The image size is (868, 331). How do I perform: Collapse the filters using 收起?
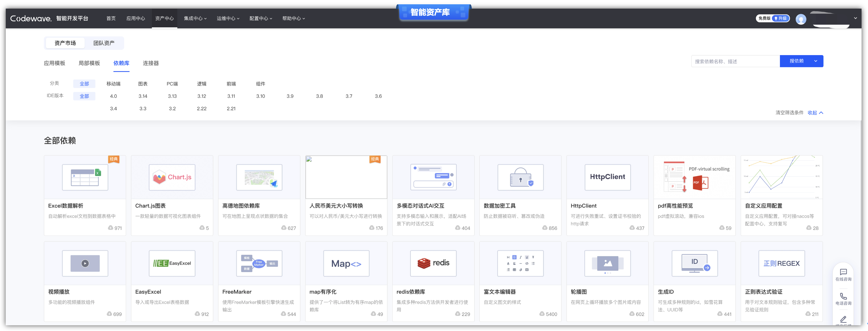(x=815, y=113)
